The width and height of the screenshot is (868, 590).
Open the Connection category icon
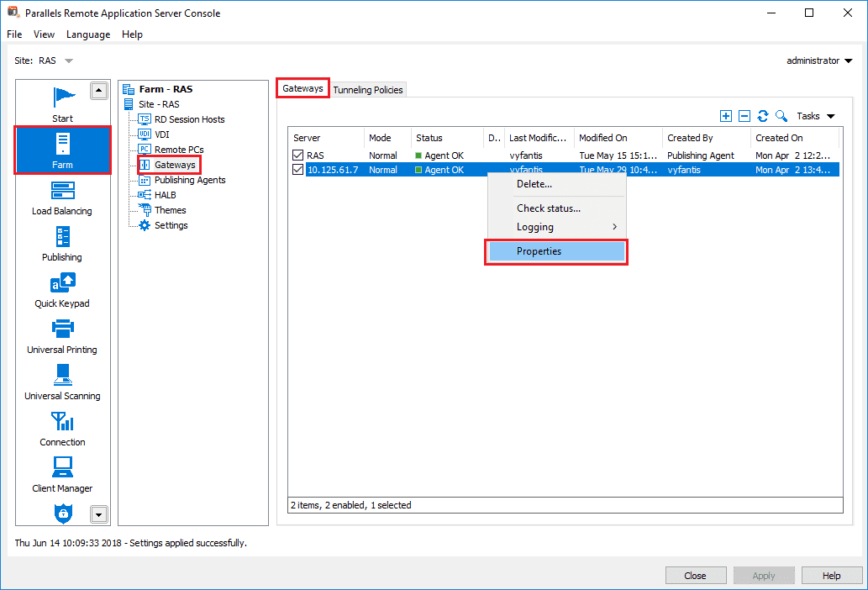click(x=62, y=421)
